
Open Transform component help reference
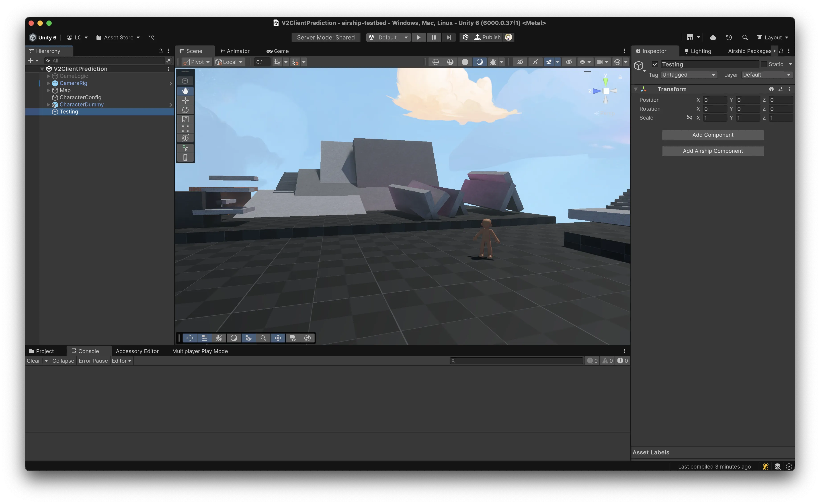(x=771, y=89)
